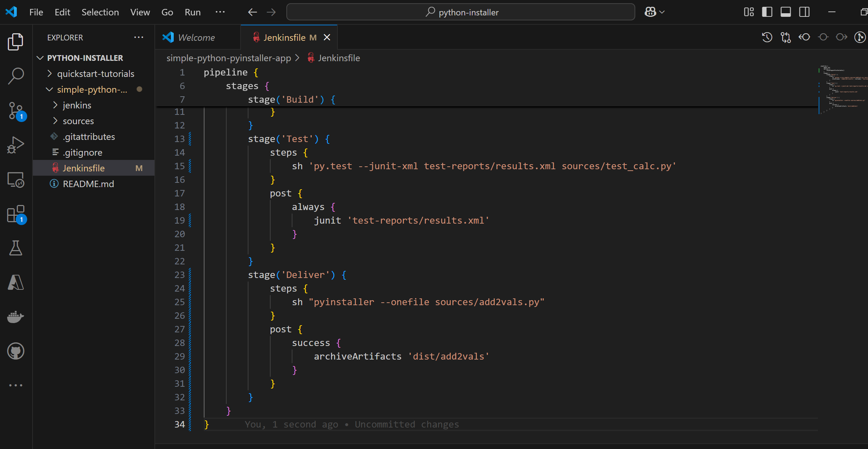Click sticky scroll line stage('Build')
Viewport: 868px width, 449px height.
pyautogui.click(x=292, y=99)
